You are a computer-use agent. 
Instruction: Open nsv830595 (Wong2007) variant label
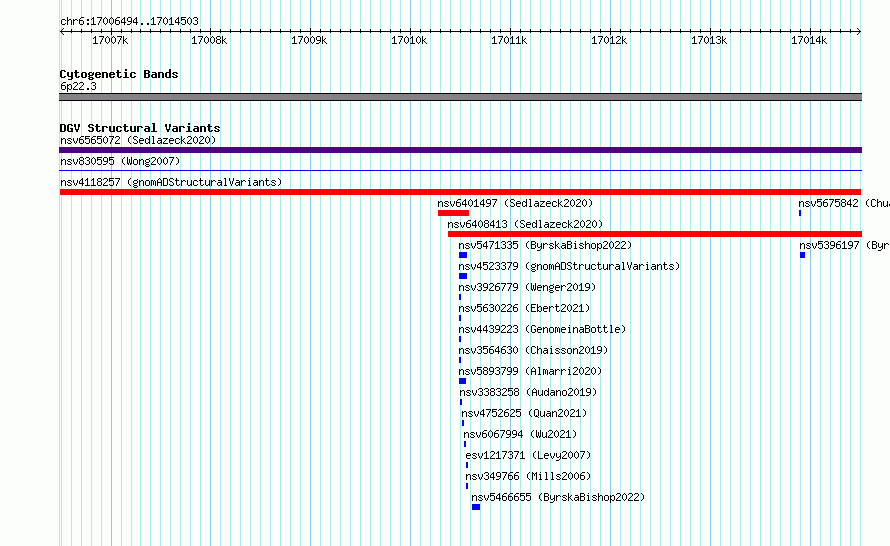pyautogui.click(x=120, y=161)
